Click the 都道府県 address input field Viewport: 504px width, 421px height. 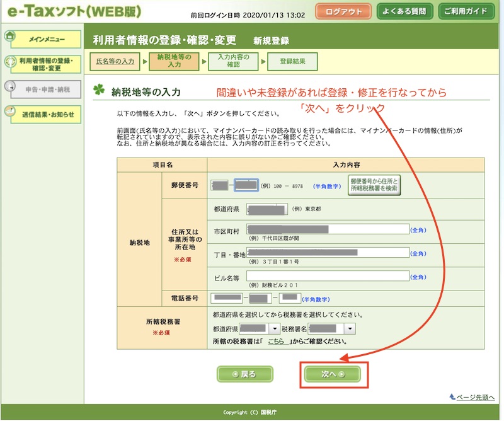tap(267, 209)
